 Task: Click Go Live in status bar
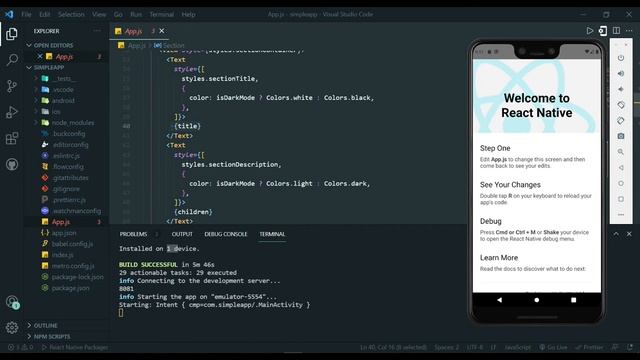pos(553,347)
